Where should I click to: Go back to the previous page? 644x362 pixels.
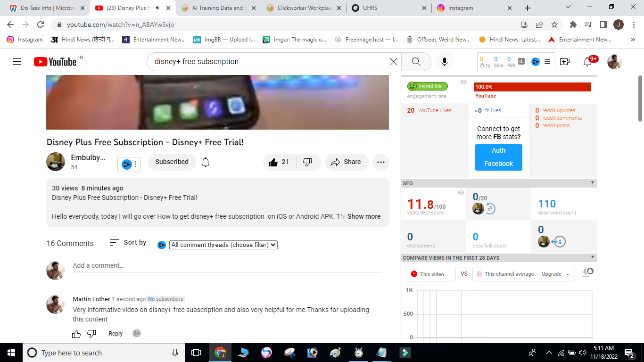[10, 25]
